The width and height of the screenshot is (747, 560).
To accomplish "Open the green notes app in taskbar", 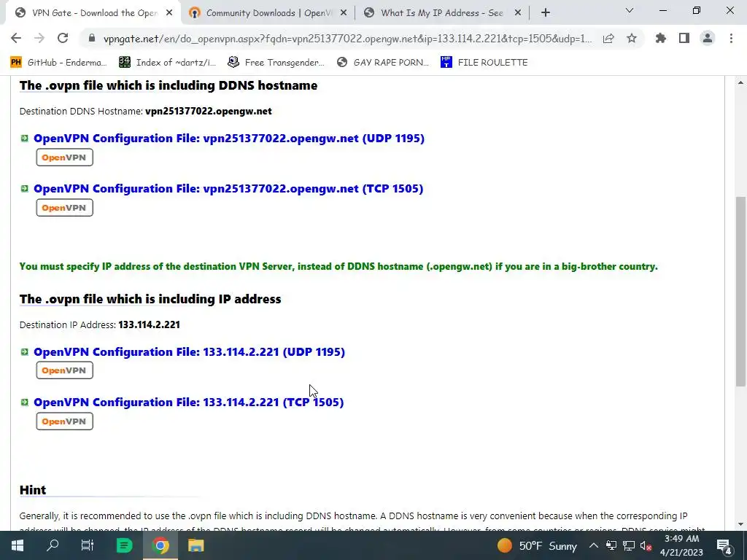I will tap(124, 545).
